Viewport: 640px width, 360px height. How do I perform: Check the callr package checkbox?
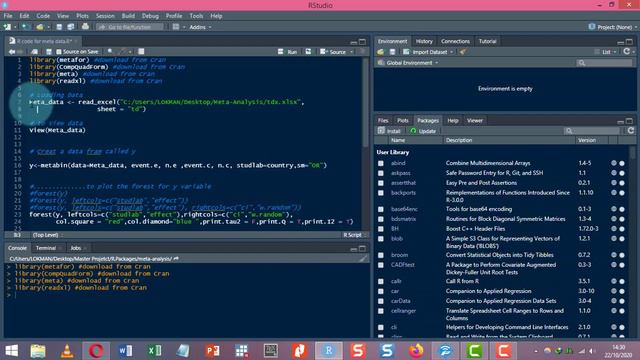[381, 281]
